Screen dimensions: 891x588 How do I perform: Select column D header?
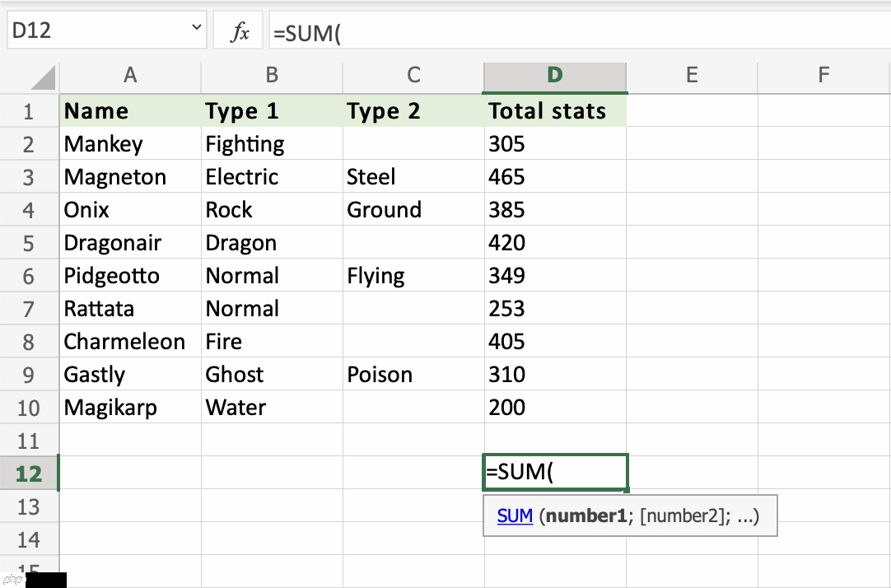click(x=554, y=76)
